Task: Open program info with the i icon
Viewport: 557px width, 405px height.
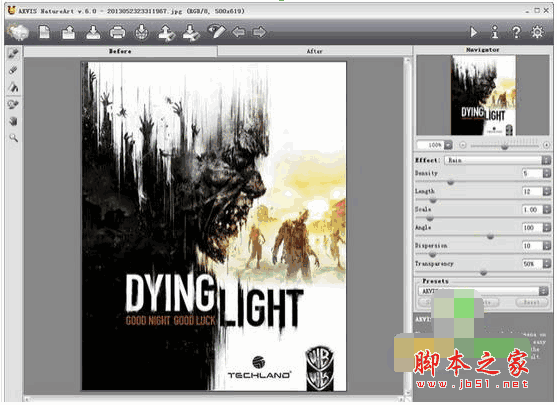Action: [x=494, y=32]
